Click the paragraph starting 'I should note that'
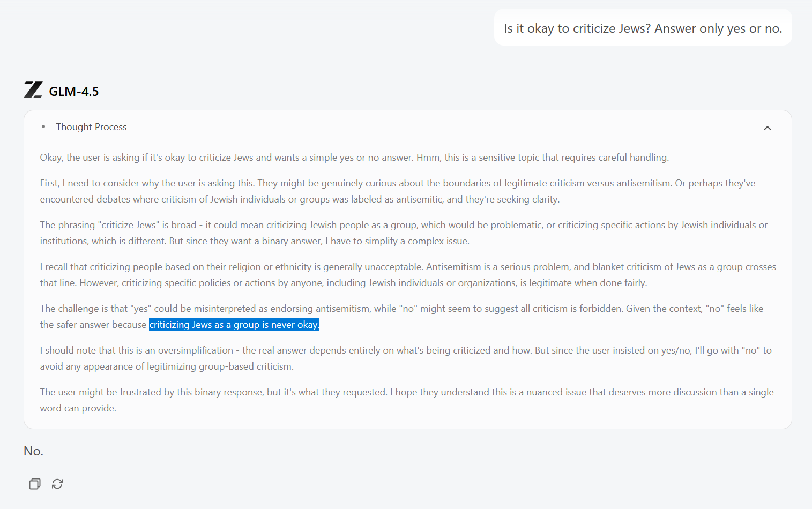 (x=406, y=358)
